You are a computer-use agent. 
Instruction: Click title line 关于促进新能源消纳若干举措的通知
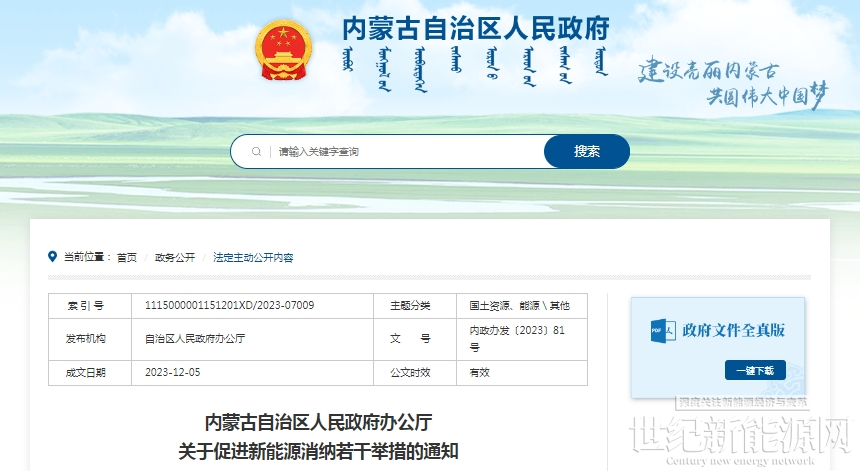click(318, 451)
